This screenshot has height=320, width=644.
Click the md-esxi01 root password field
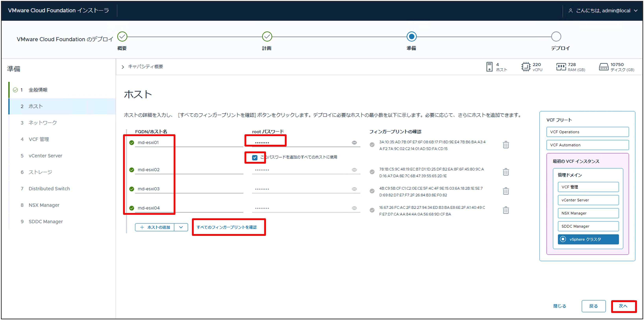(x=306, y=143)
